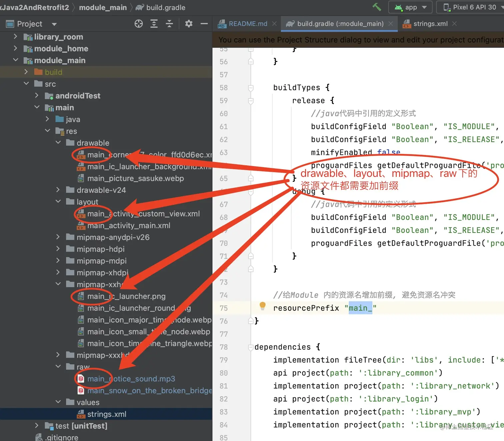Collapse the values folder
504x441 pixels.
pyautogui.click(x=58, y=402)
